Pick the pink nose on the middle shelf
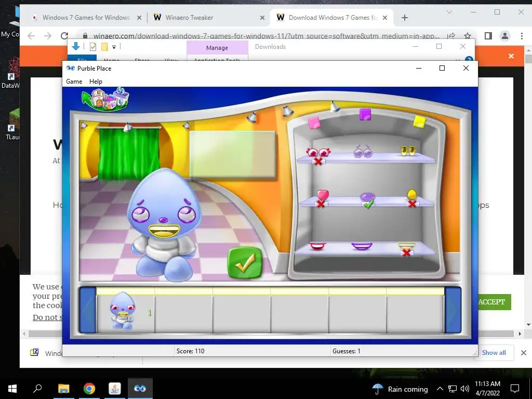This screenshot has width=532, height=399. click(323, 195)
